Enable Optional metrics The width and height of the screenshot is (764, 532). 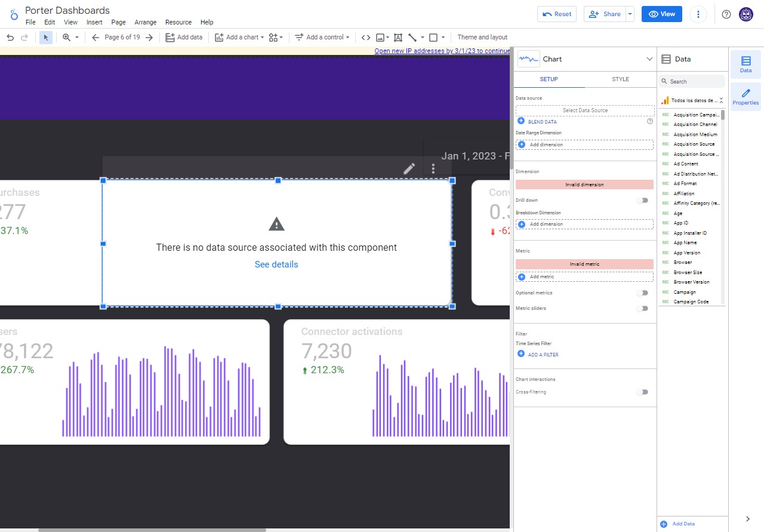pos(642,293)
